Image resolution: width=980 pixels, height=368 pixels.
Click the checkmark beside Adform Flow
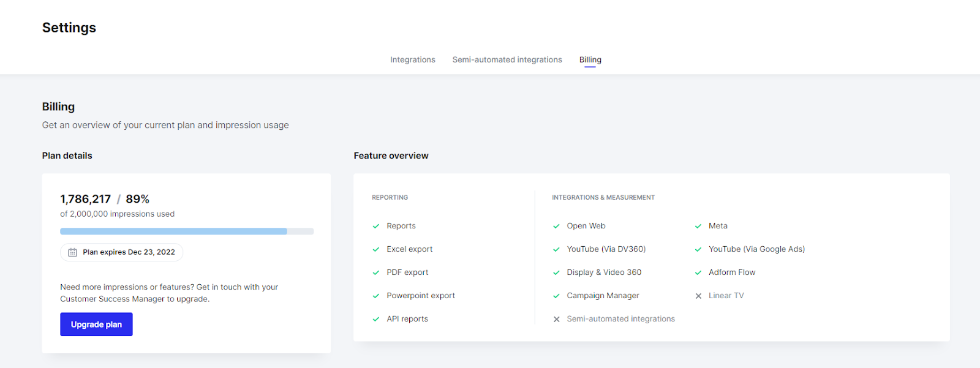pos(698,272)
